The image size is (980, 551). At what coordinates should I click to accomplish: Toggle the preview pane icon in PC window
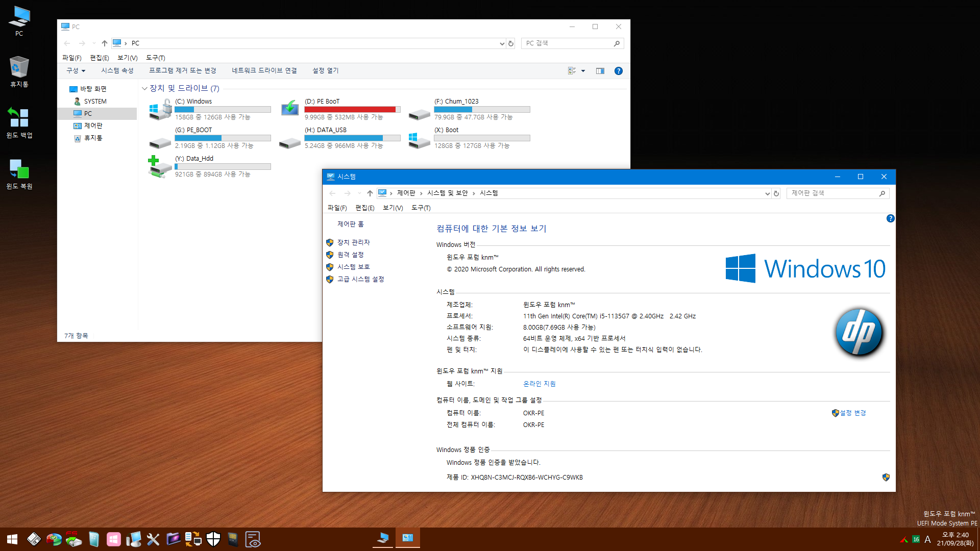click(x=600, y=71)
